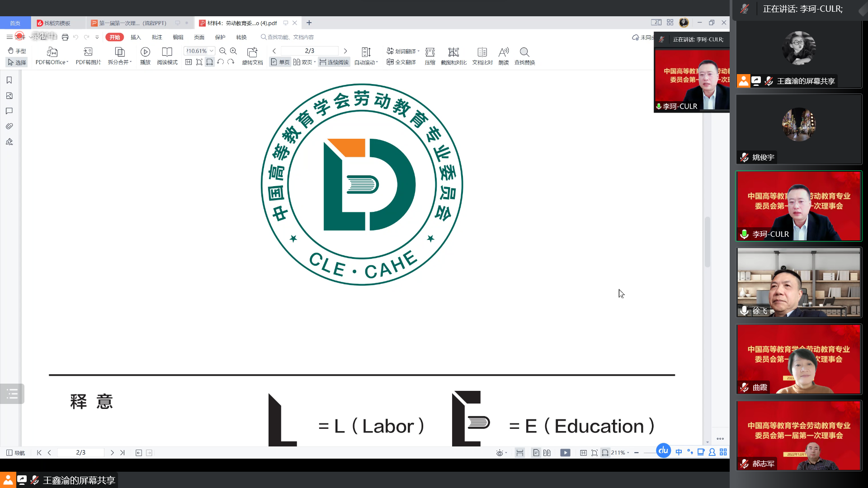868x488 pixels.
Task: Choose the Select (选择) cursor tool
Action: click(x=17, y=62)
